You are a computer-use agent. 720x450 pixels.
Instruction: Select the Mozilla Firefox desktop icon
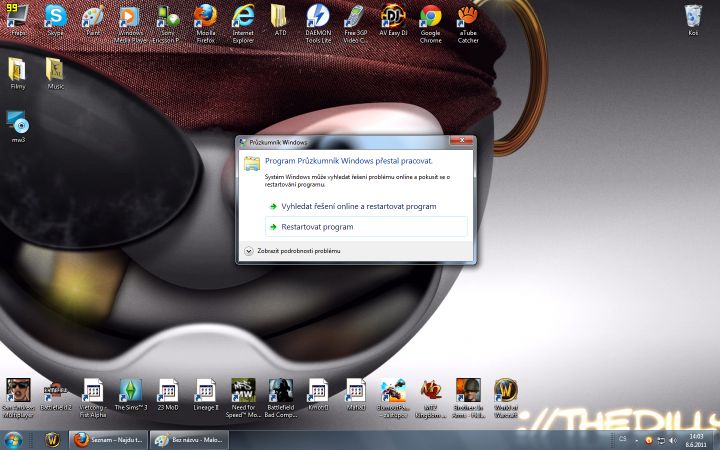coord(205,24)
